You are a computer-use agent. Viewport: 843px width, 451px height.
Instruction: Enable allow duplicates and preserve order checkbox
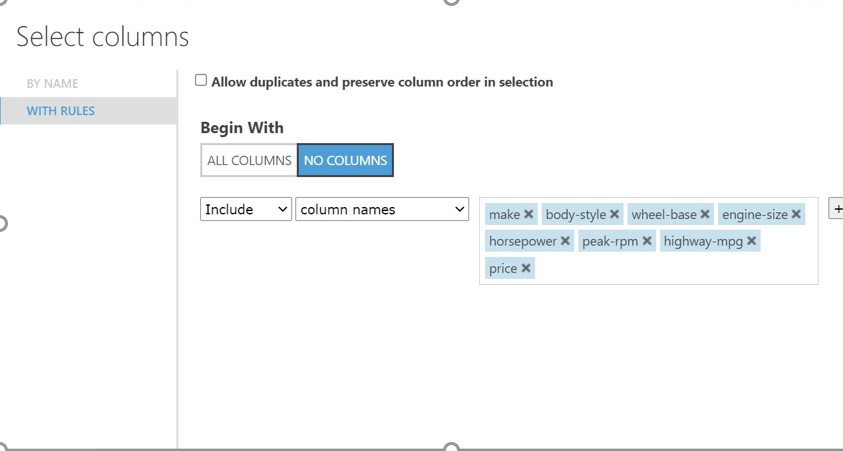[x=201, y=80]
